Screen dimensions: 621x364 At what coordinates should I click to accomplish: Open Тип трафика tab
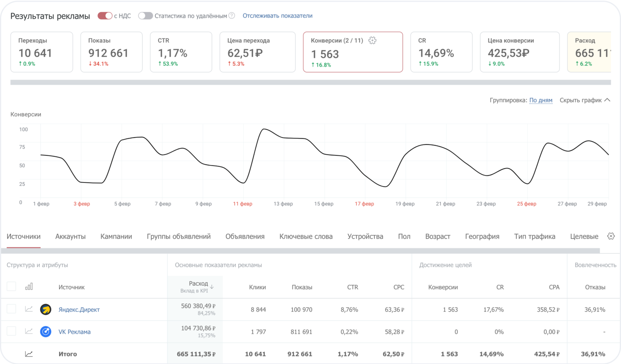[535, 236]
